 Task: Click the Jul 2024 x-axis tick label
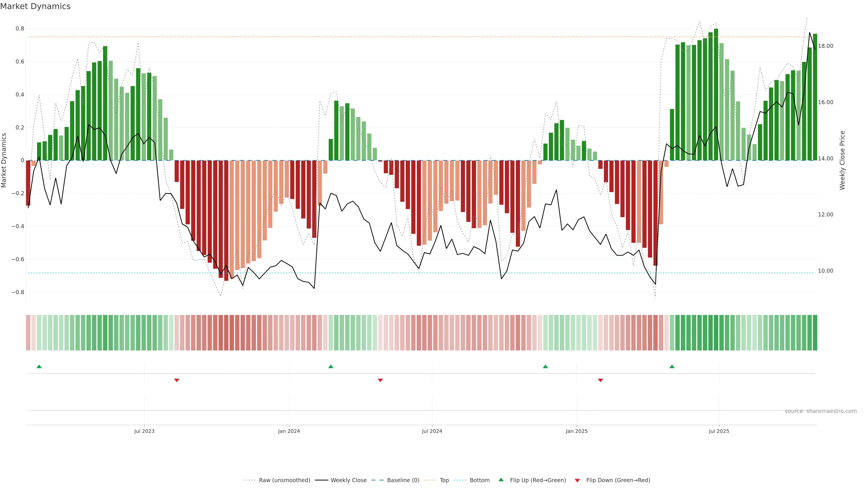(x=432, y=431)
